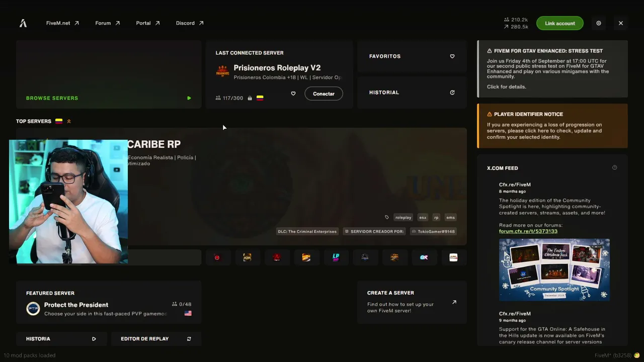Select the dark blue emblem server thumbnail
The height and width of the screenshot is (362, 644).
(x=365, y=257)
